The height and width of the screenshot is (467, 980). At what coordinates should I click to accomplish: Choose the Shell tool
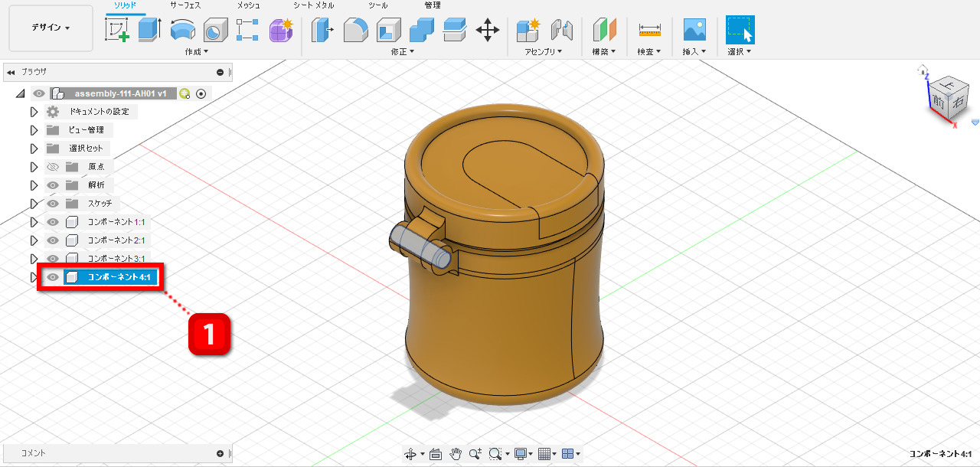point(388,30)
